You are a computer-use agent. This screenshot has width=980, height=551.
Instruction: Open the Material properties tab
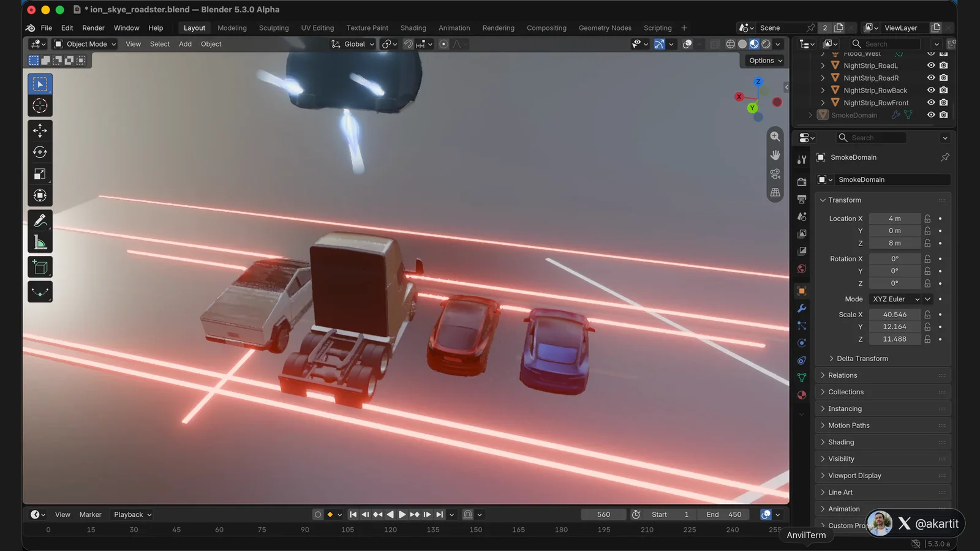click(x=802, y=395)
